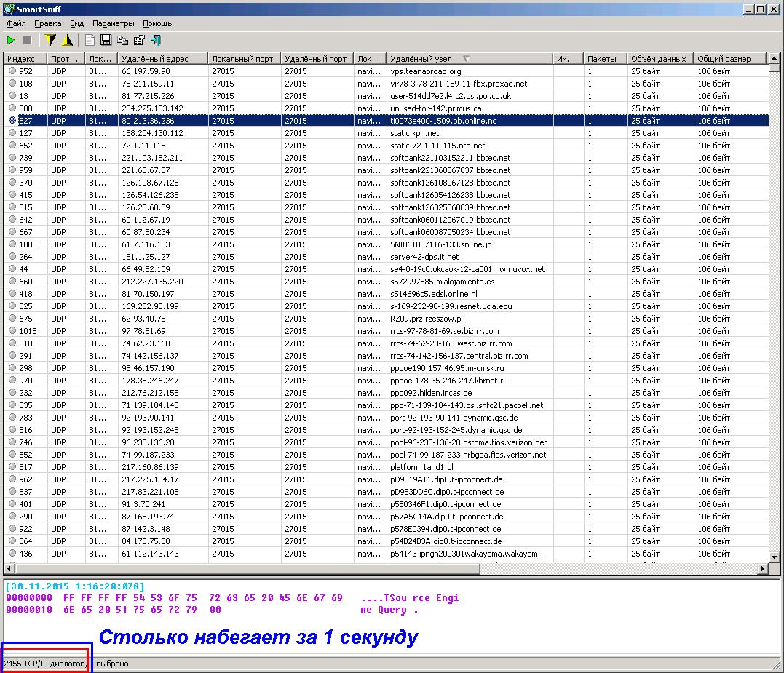Select row with address 84.178.75.58
Screen dimensions: 784x673
pyautogui.click(x=386, y=541)
